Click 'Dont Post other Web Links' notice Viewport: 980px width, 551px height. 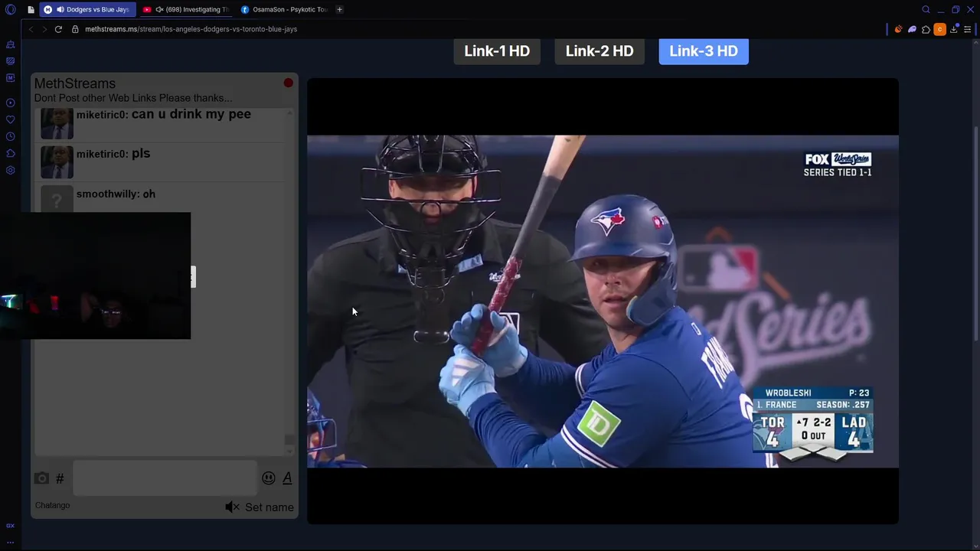133,98
